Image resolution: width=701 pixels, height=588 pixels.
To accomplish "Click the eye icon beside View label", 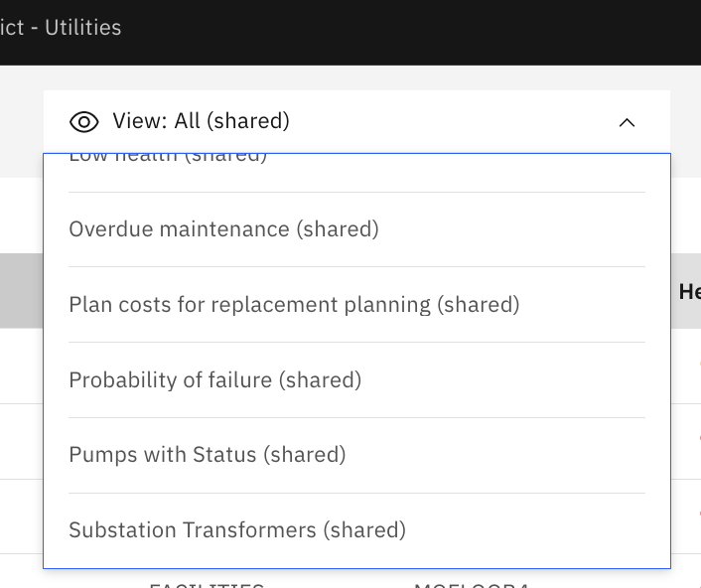I will (84, 122).
